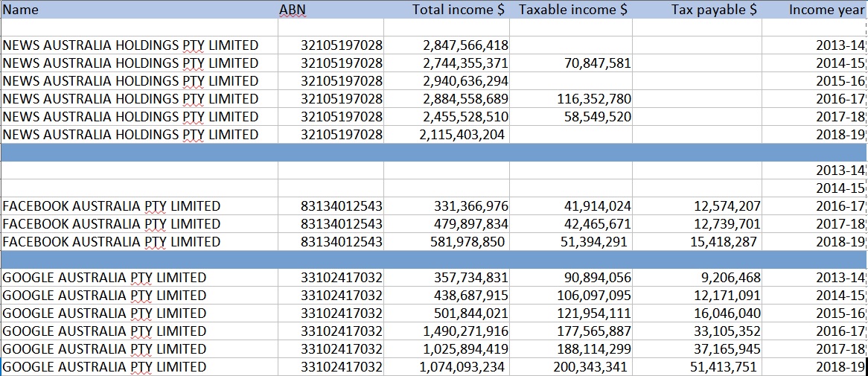Viewport: 868px width, 376px height.
Task: Select Google ABN cell for 2018-19 row
Action: 331,366
